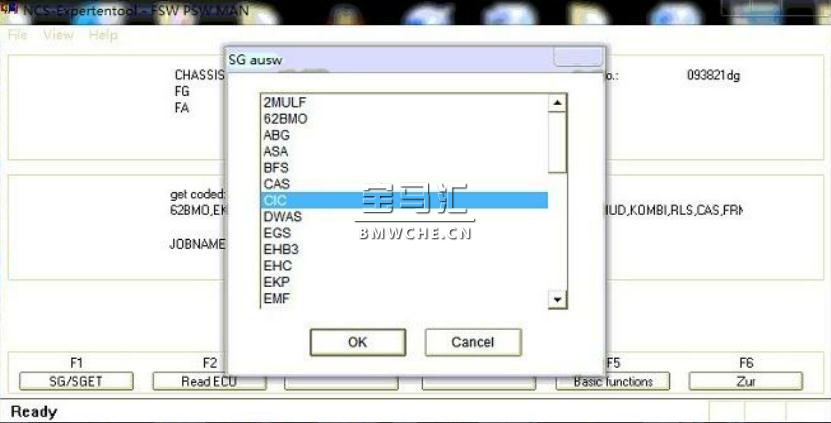Select 2MULF in the module list
Viewport: 831px width, 423px height.
[x=405, y=102]
